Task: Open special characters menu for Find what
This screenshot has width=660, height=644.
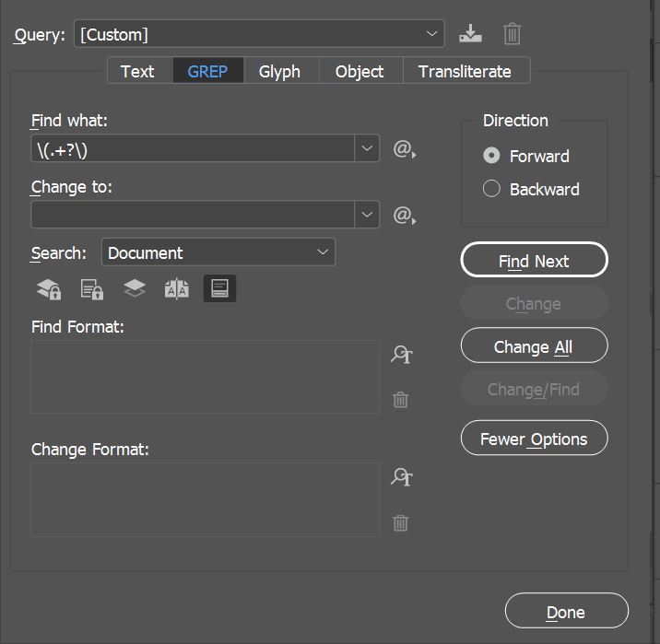Action: (x=405, y=148)
